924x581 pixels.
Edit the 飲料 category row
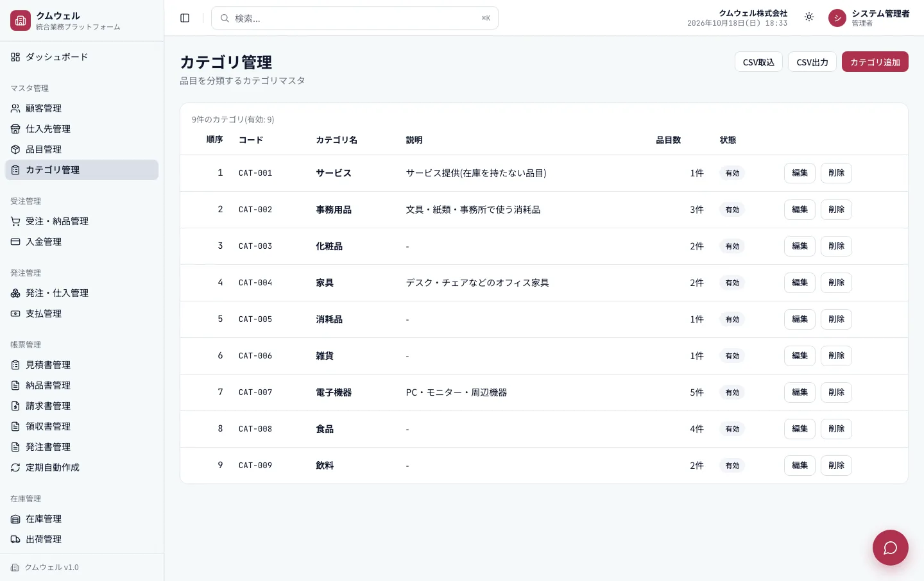point(800,466)
